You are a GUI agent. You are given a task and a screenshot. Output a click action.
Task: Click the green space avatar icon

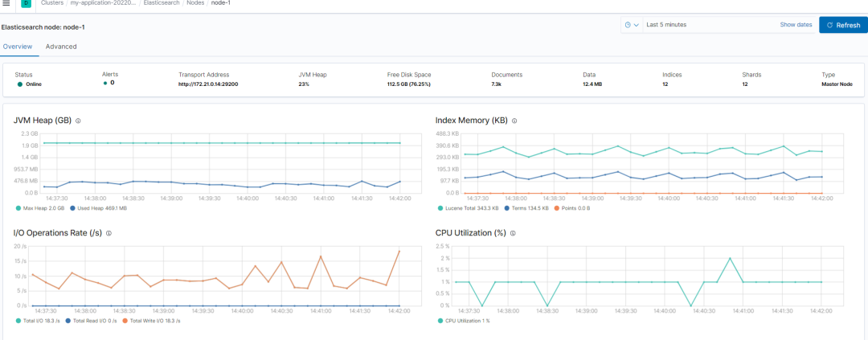pyautogui.click(x=26, y=3)
